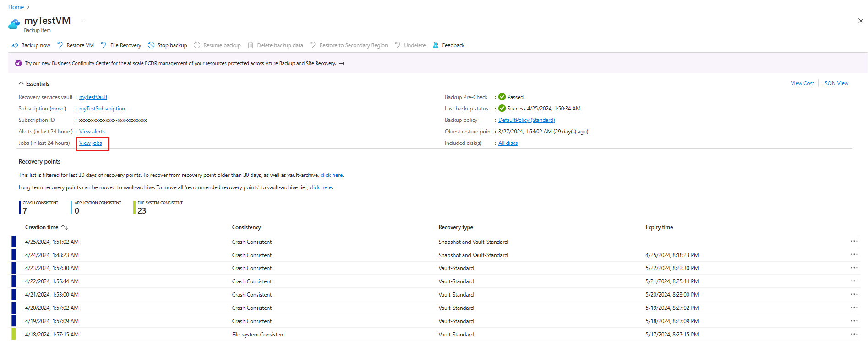The width and height of the screenshot is (868, 341).
Task: Click the Resume backup icon
Action: tap(197, 45)
